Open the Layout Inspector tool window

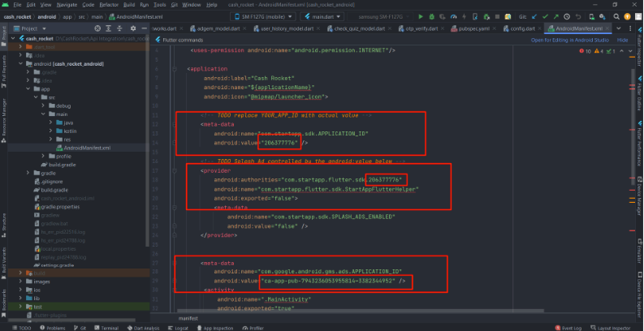pyautogui.click(x=615, y=328)
